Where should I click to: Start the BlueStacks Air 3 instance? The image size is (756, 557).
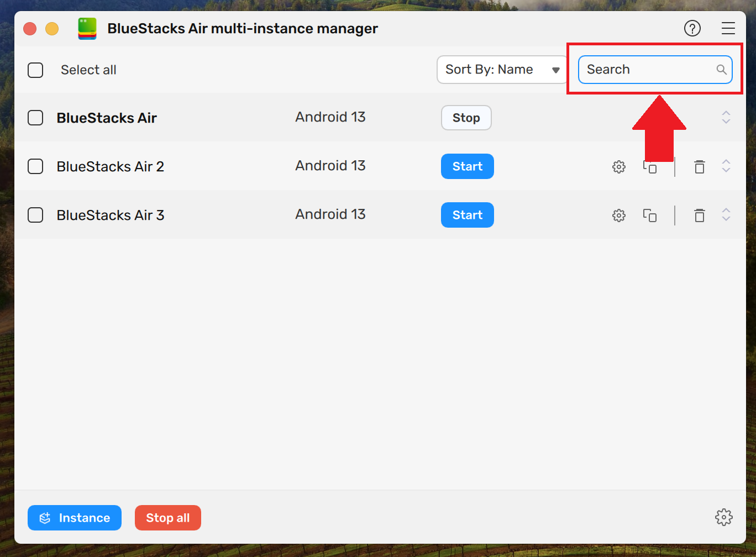[468, 215]
